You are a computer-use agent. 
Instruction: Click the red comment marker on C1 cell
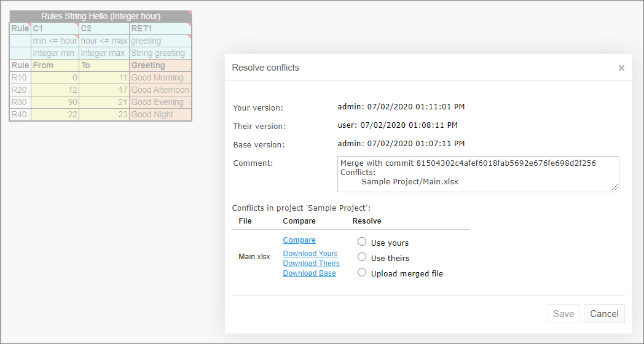click(x=77, y=25)
